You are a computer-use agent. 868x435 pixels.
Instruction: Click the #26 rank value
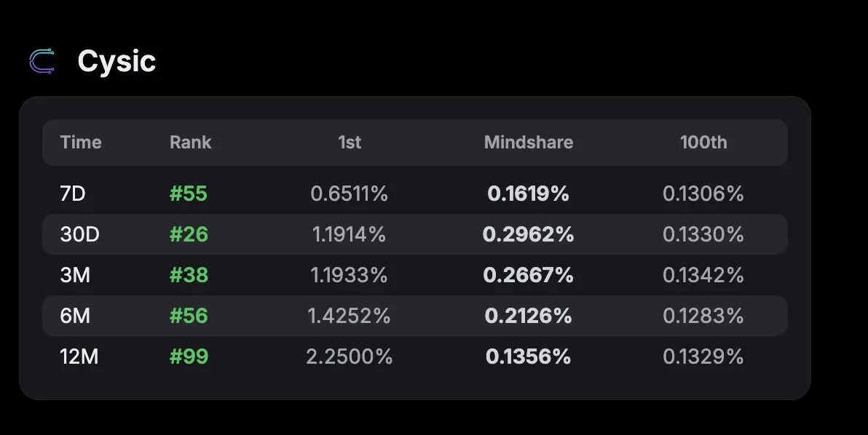pos(189,234)
